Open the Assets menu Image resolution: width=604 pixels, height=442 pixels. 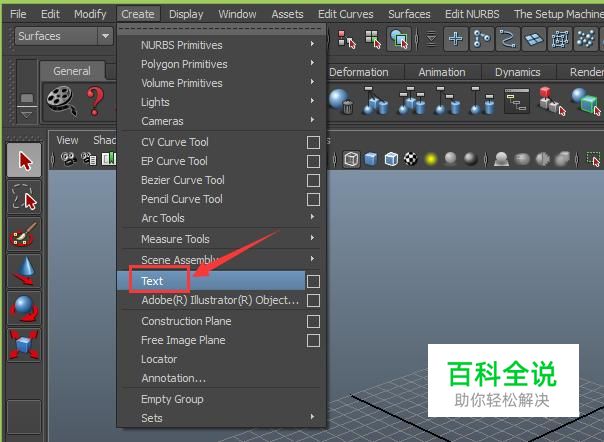coord(287,14)
